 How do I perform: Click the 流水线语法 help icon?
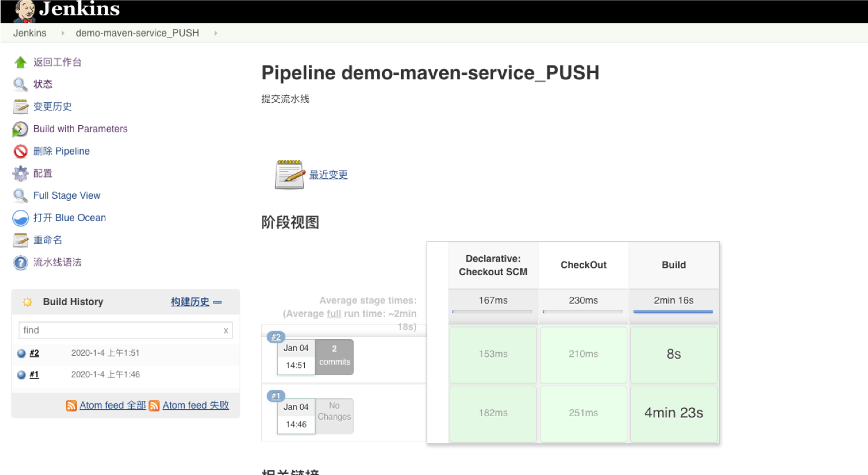click(21, 263)
